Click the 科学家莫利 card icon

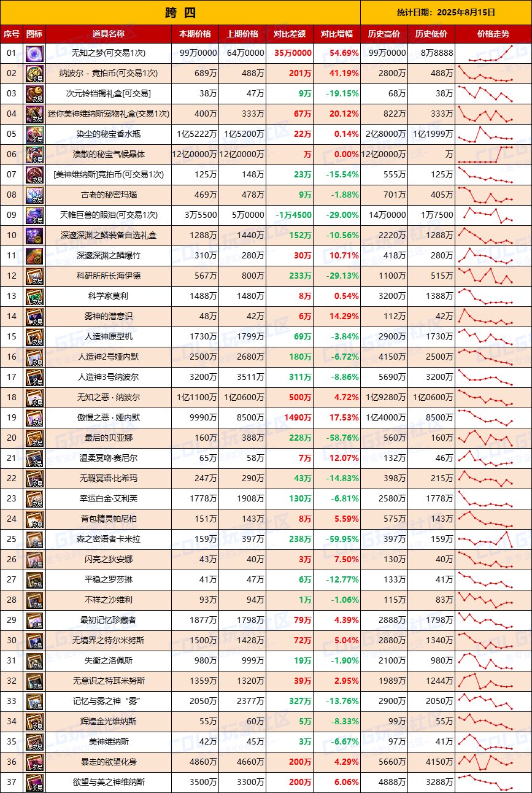pyautogui.click(x=34, y=296)
